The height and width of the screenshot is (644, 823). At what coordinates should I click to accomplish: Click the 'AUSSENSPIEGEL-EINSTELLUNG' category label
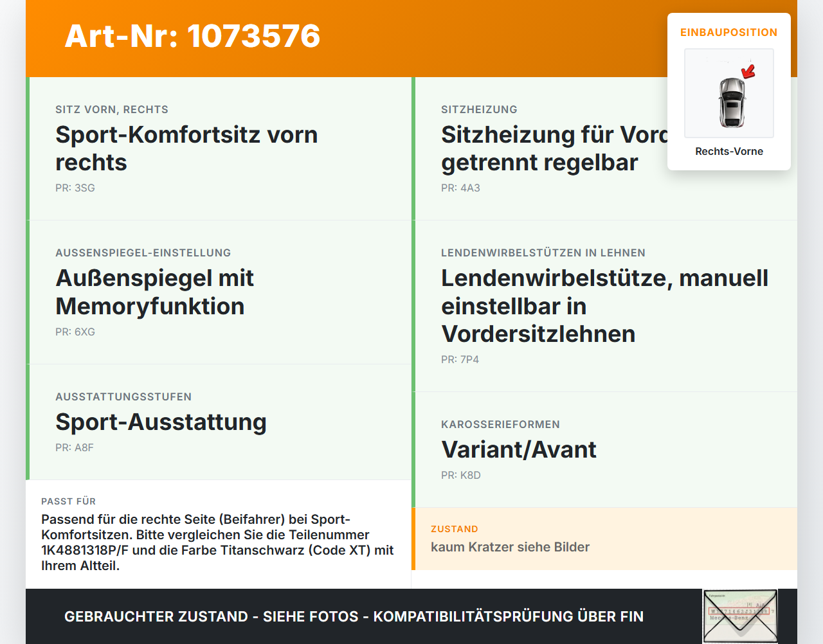[x=143, y=253]
